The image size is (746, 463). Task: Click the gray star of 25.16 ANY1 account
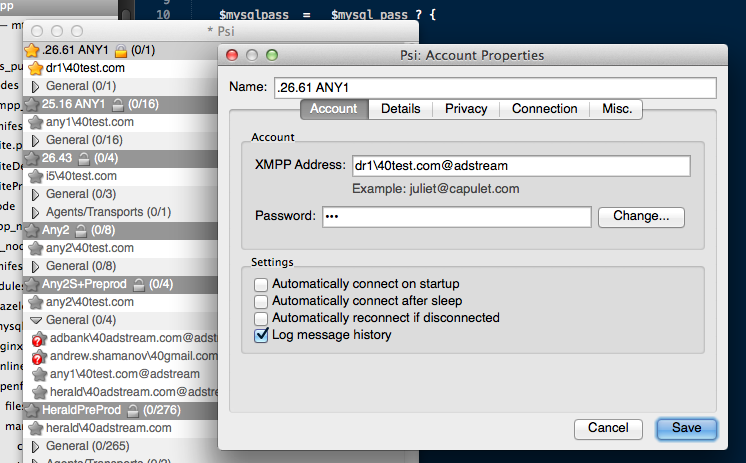pyautogui.click(x=32, y=104)
